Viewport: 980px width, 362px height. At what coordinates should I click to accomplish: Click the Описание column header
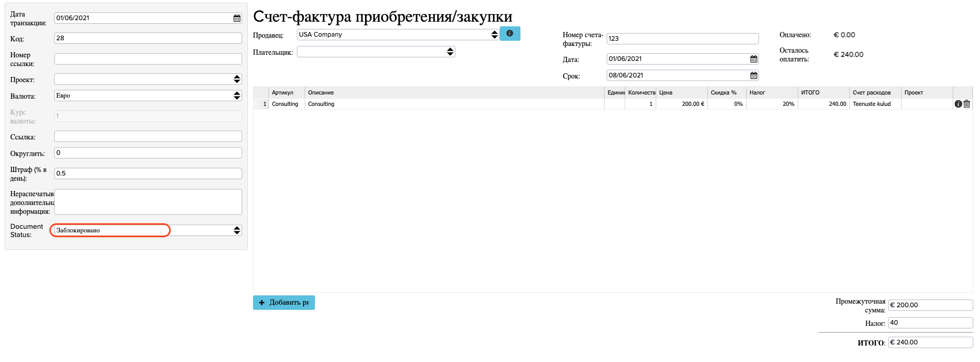(321, 92)
